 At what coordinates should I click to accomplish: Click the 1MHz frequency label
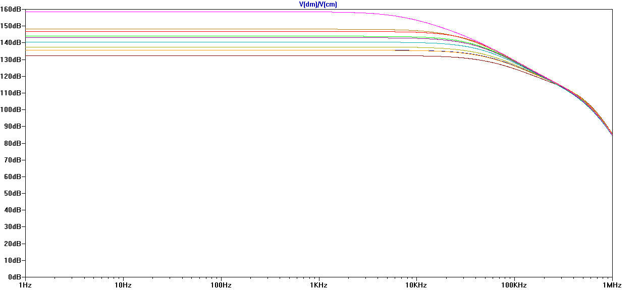pyautogui.click(x=613, y=285)
